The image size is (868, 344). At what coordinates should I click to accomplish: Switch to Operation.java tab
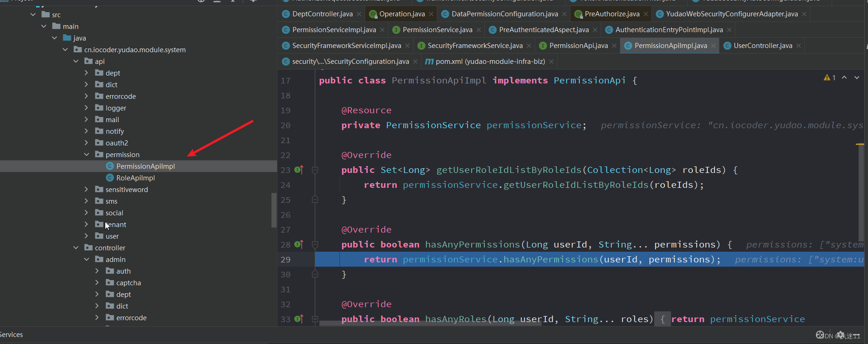coord(402,14)
